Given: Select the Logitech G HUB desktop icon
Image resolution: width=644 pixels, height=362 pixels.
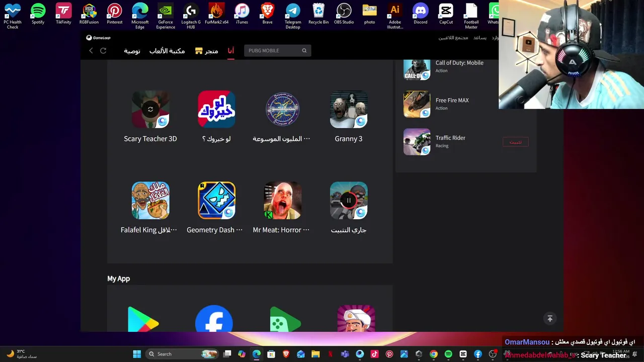Looking at the screenshot, I should coord(191,16).
